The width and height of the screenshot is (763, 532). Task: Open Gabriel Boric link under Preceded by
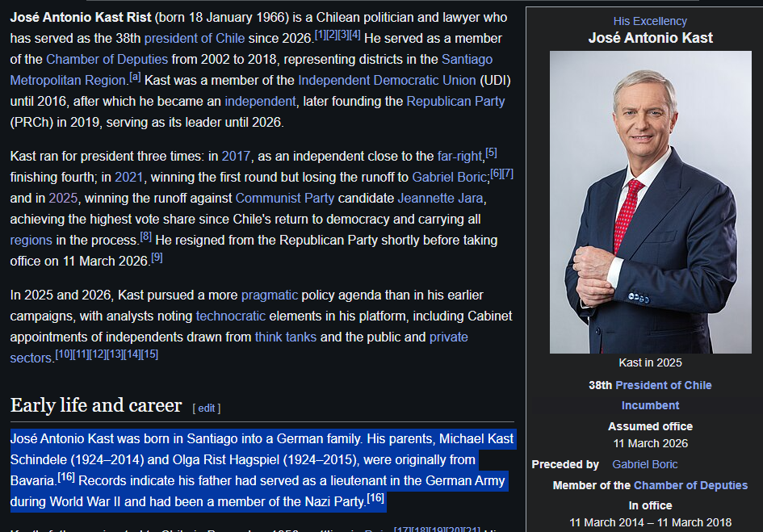click(x=645, y=464)
